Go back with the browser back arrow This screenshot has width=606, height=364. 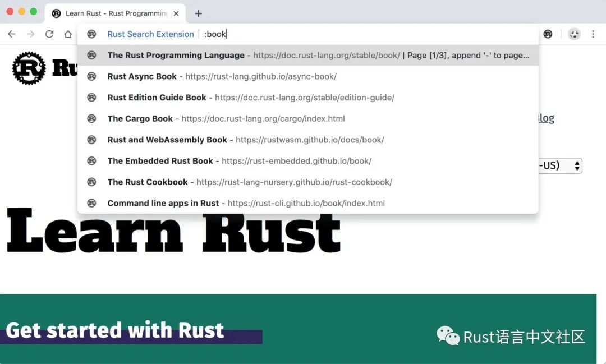point(12,34)
